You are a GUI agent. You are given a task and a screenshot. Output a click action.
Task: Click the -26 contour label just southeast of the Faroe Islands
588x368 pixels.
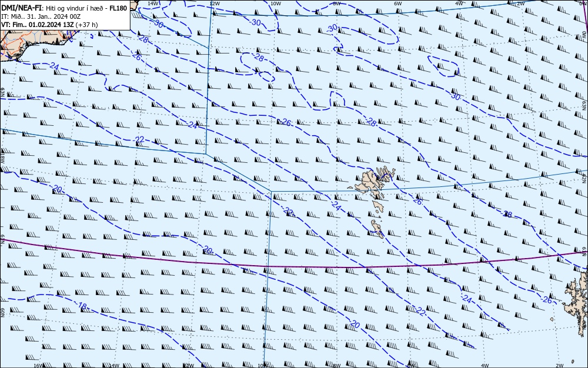(x=417, y=201)
